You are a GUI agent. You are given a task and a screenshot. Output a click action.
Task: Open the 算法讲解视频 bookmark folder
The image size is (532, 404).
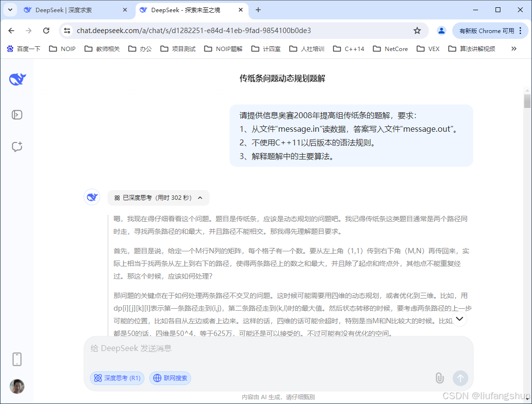(472, 49)
